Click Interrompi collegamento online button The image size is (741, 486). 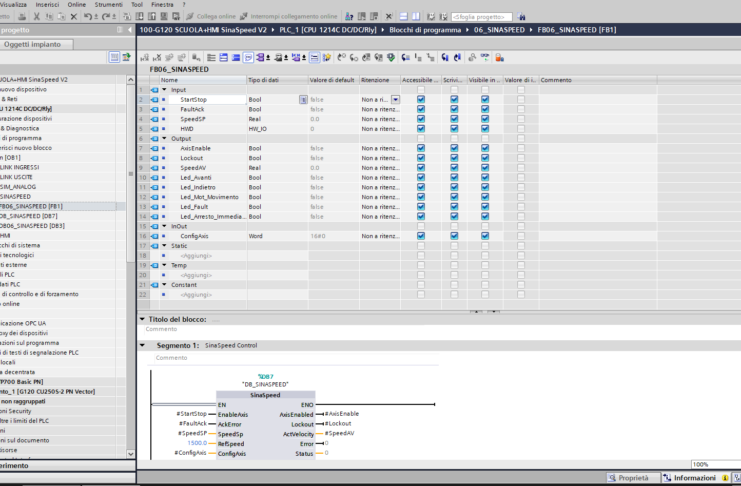coord(288,17)
